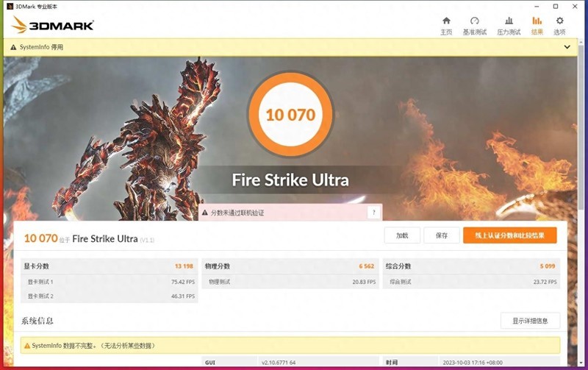Click the SystemInfo 数据不完整 warning icon
This screenshot has width=588, height=370.
[x=27, y=346]
